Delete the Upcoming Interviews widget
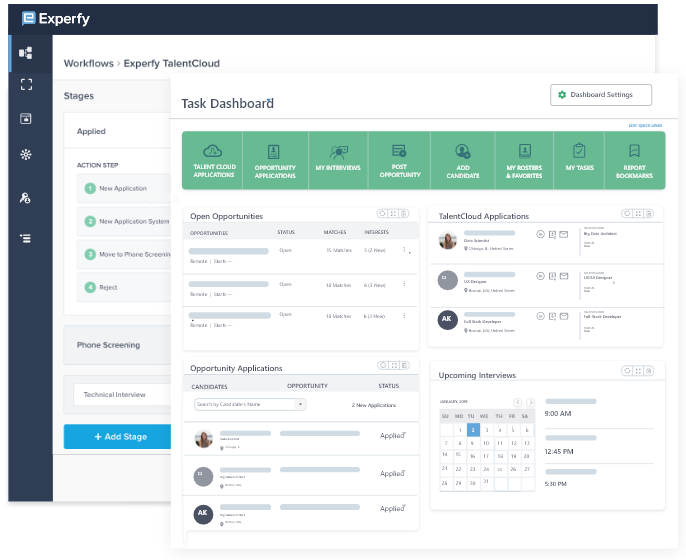686x560 pixels. (x=649, y=371)
